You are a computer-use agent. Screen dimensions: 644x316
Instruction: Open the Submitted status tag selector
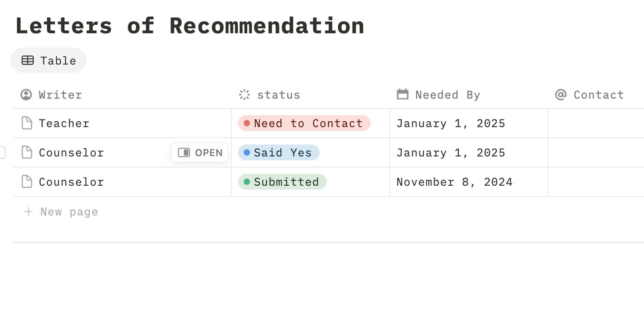tap(282, 182)
